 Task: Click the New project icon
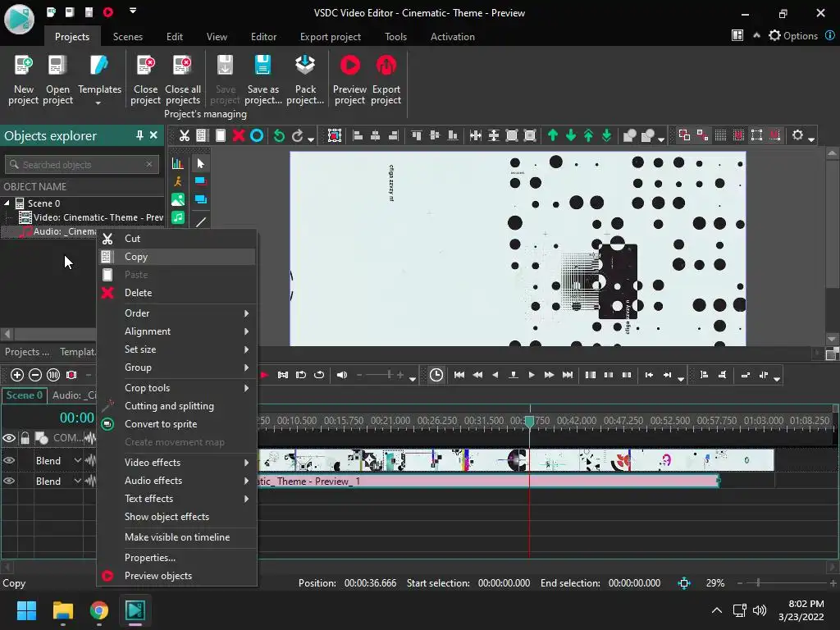24,66
